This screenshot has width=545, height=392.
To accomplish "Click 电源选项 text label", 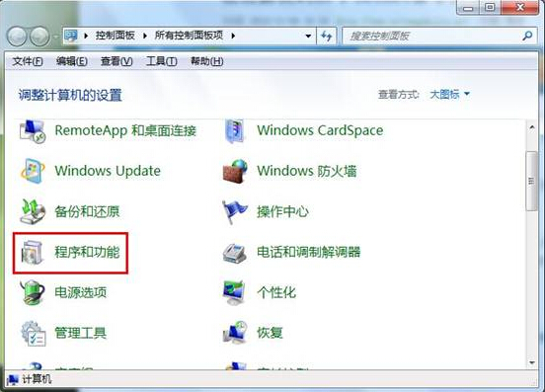I will pyautogui.click(x=81, y=292).
